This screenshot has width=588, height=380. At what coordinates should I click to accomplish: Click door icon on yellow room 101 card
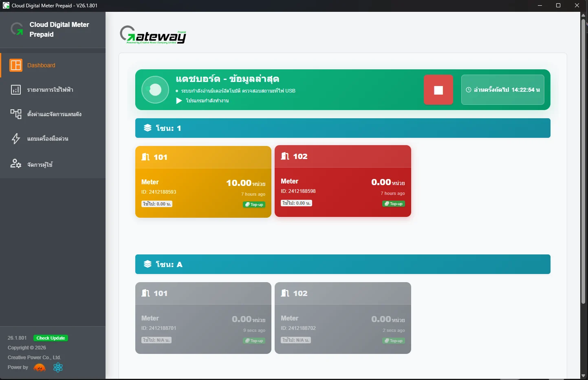pyautogui.click(x=146, y=157)
